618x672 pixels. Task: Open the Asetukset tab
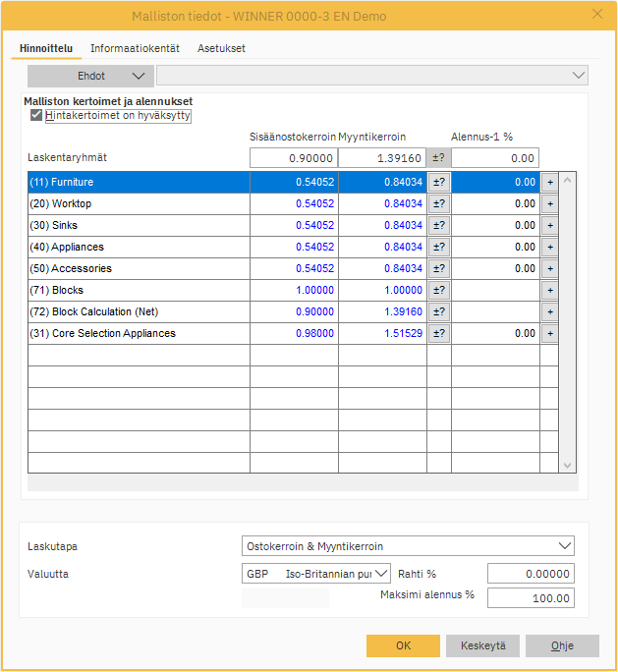point(221,48)
